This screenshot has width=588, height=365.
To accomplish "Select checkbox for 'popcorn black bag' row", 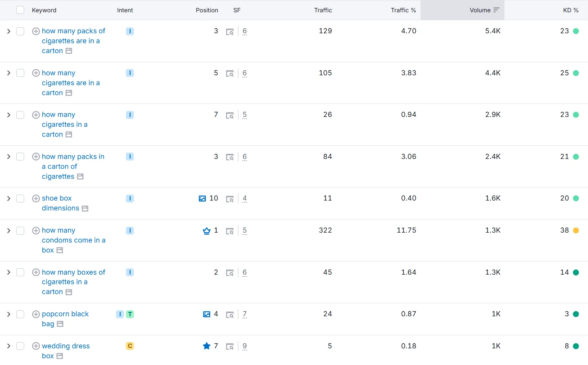I will click(x=20, y=314).
